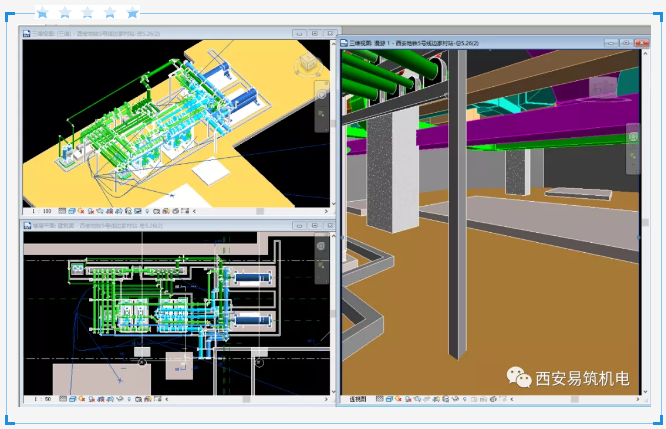Image resolution: width=666 pixels, height=429 pixels.
Task: Maximize the top-left 3D view window
Action: (x=315, y=34)
